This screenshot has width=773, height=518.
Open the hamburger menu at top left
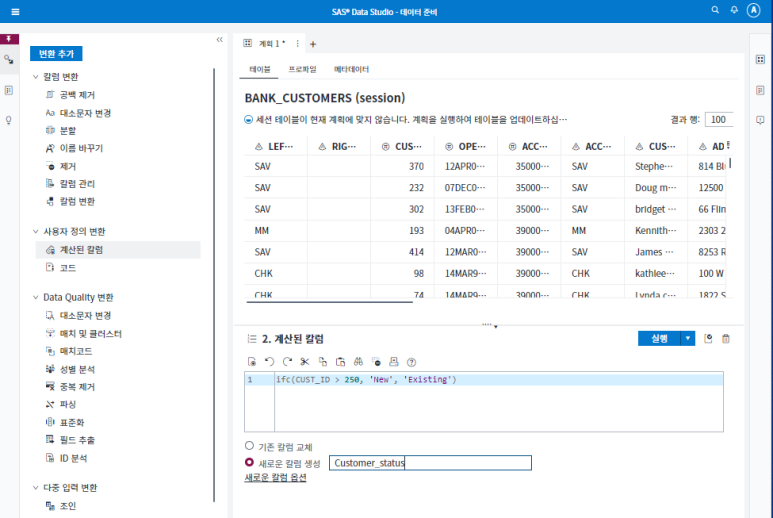(15, 11)
